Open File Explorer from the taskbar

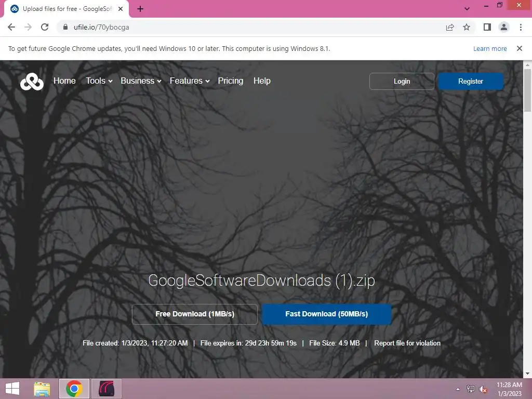[42, 389]
